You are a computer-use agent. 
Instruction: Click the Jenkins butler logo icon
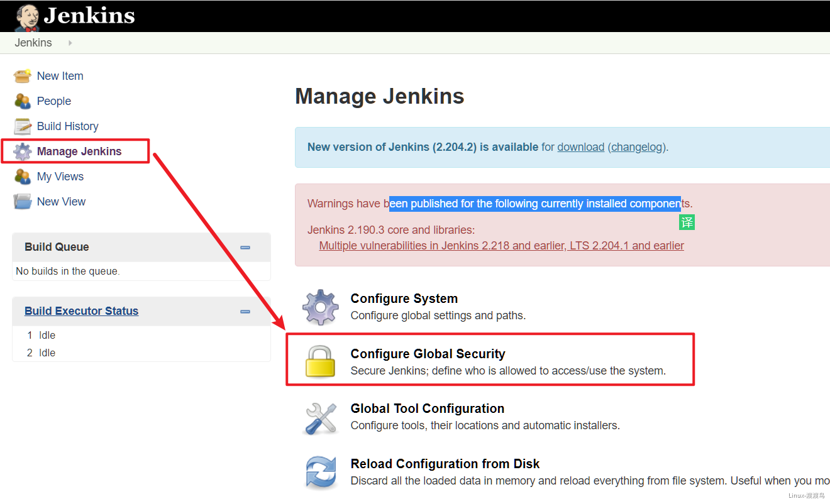[x=26, y=17]
